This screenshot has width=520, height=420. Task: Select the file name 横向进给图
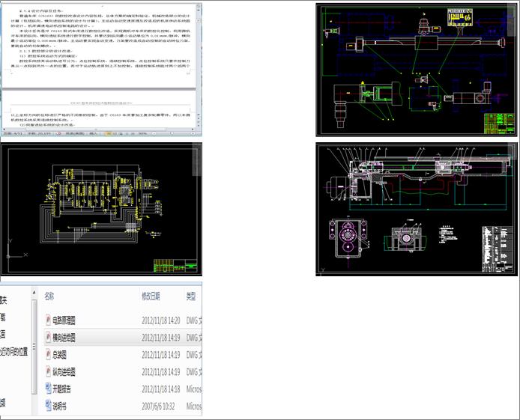click(64, 338)
